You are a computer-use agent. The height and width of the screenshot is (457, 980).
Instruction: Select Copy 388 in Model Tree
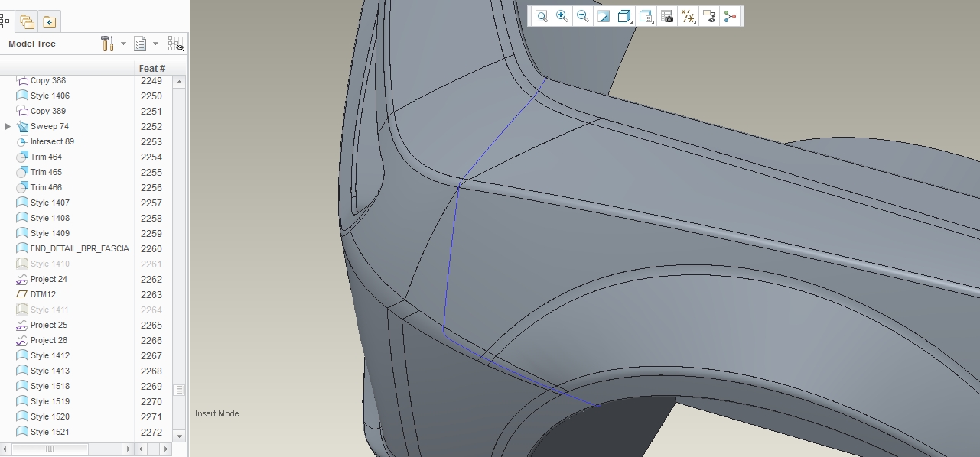[48, 80]
